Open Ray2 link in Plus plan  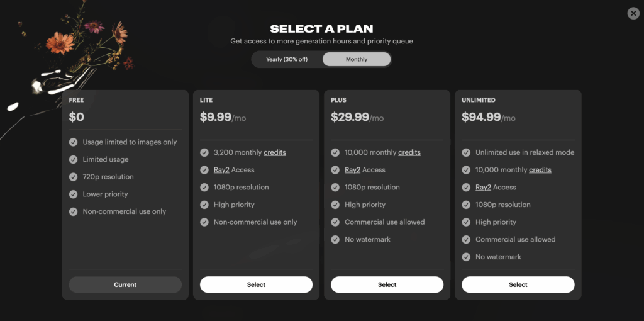coord(352,170)
